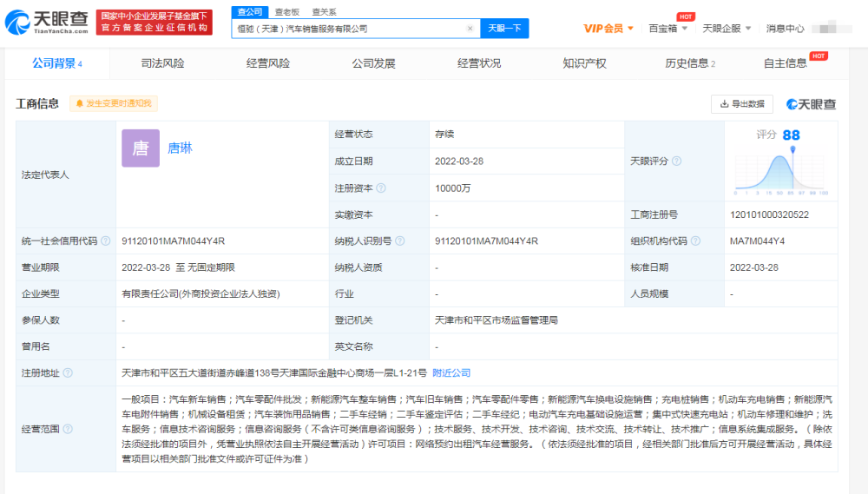The height and width of the screenshot is (494, 868).
Task: Click the blurred user avatar at top right
Action: coord(832,27)
